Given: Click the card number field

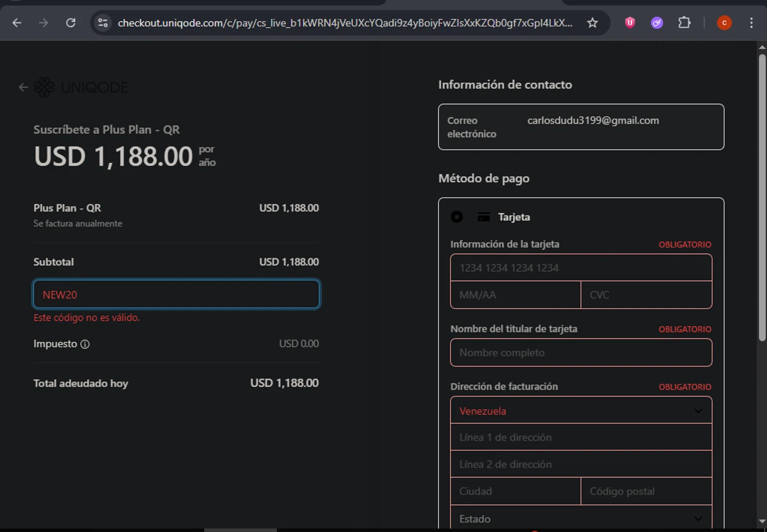Looking at the screenshot, I should pos(581,268).
